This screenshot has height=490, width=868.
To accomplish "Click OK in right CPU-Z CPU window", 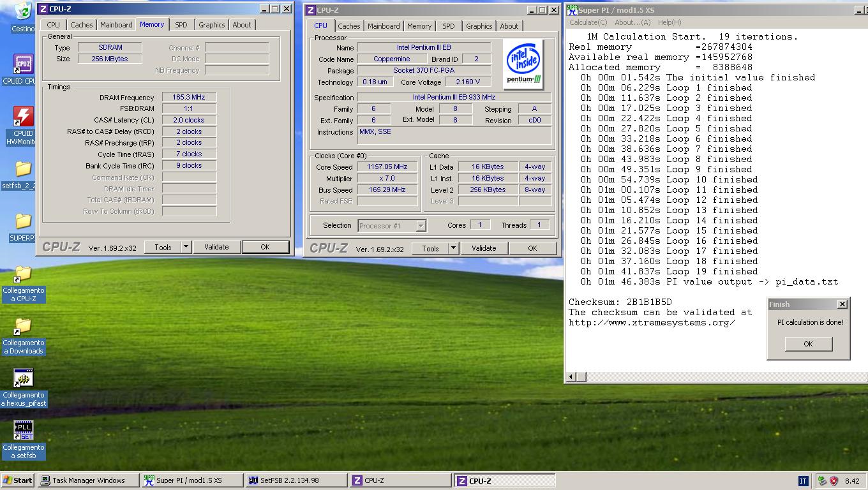I will pos(532,248).
